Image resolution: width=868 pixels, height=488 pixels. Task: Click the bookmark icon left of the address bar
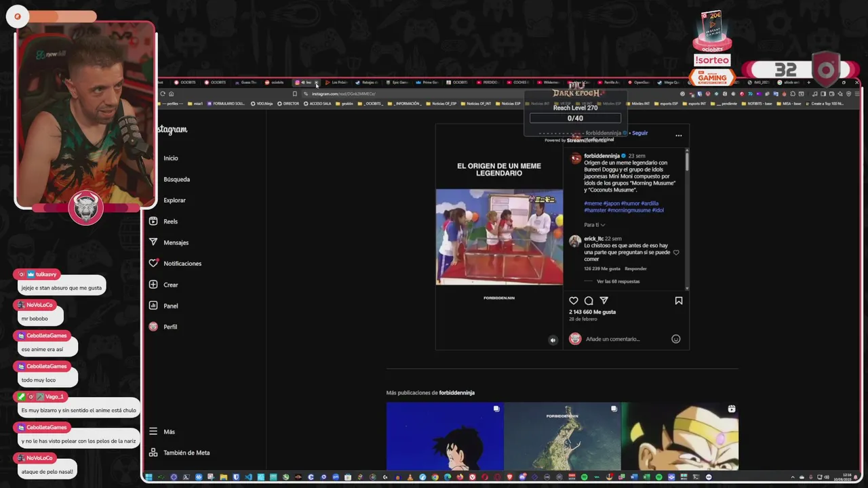(294, 94)
